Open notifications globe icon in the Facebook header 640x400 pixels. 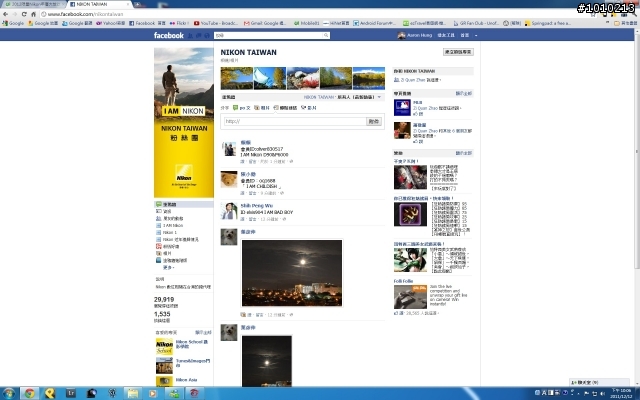[x=207, y=36]
